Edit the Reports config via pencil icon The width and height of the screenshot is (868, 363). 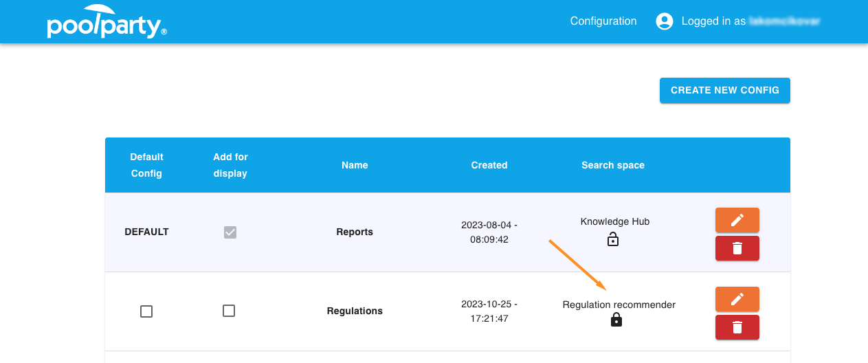(737, 220)
